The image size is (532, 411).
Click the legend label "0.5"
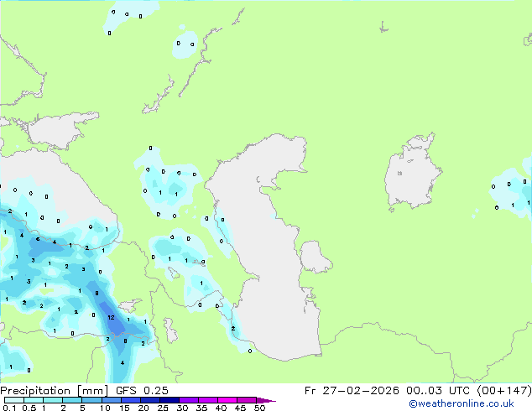[x=29, y=408]
